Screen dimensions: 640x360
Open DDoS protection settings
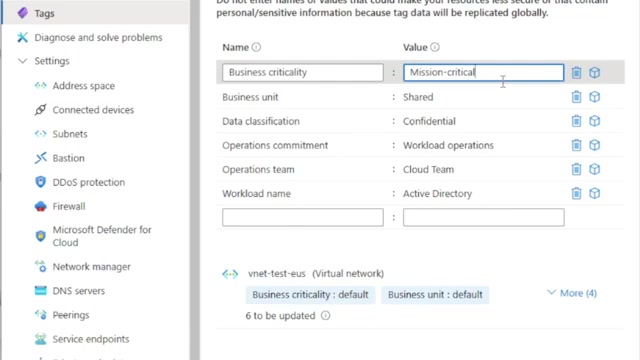pos(89,182)
